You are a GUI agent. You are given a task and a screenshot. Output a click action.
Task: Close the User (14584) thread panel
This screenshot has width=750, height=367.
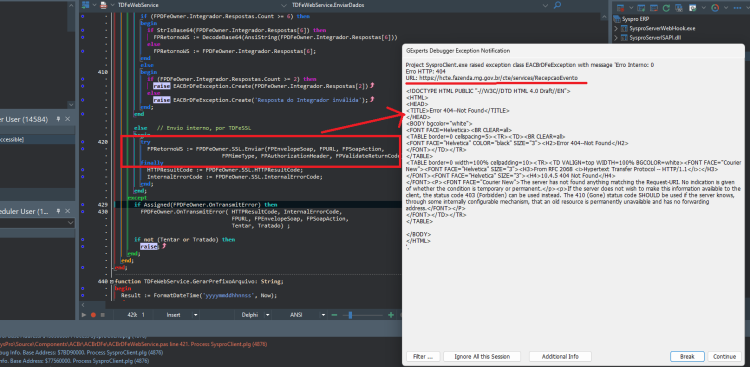67,119
